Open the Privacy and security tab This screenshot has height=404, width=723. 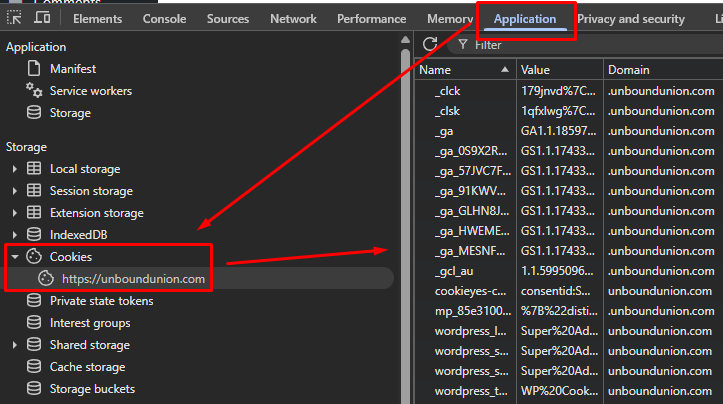(631, 19)
